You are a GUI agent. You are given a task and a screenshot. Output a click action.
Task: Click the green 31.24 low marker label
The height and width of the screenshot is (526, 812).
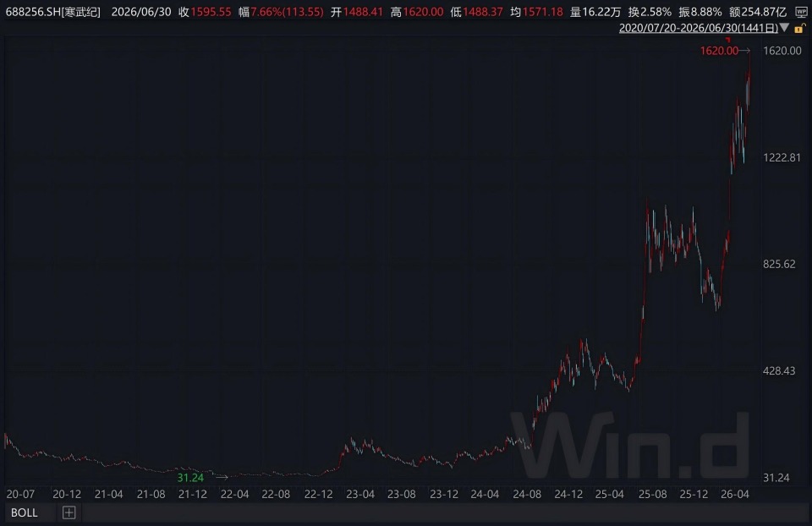190,478
